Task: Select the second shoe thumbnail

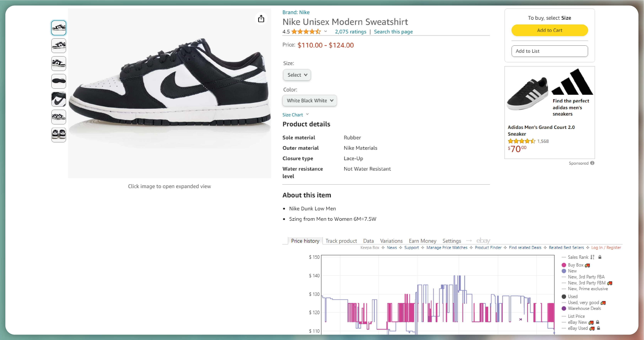Action: (59, 46)
